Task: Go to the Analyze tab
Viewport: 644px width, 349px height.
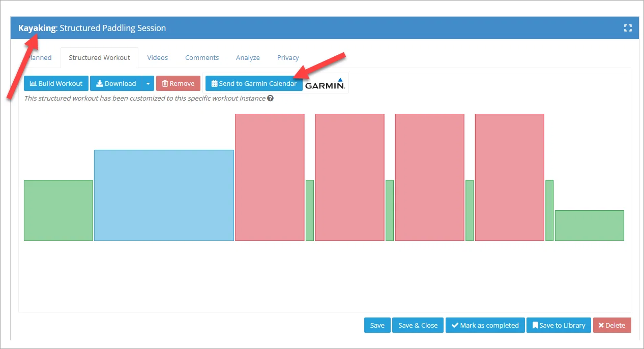Action: coord(248,57)
